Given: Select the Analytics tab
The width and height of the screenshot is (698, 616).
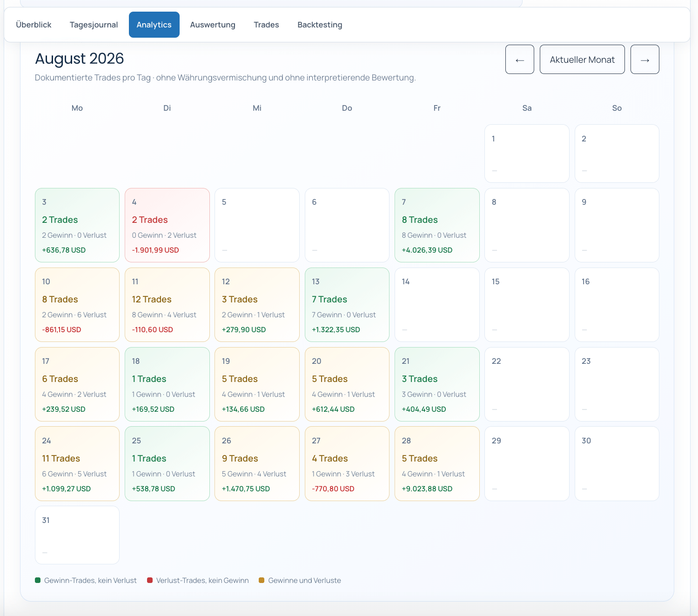Looking at the screenshot, I should point(154,25).
